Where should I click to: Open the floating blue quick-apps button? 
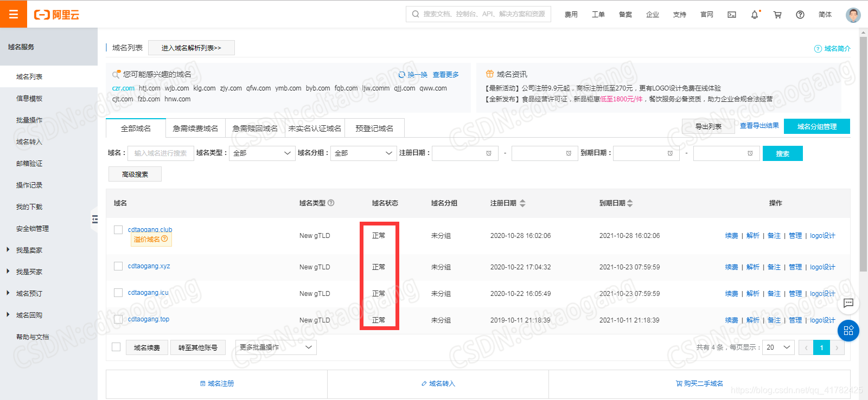click(x=848, y=331)
